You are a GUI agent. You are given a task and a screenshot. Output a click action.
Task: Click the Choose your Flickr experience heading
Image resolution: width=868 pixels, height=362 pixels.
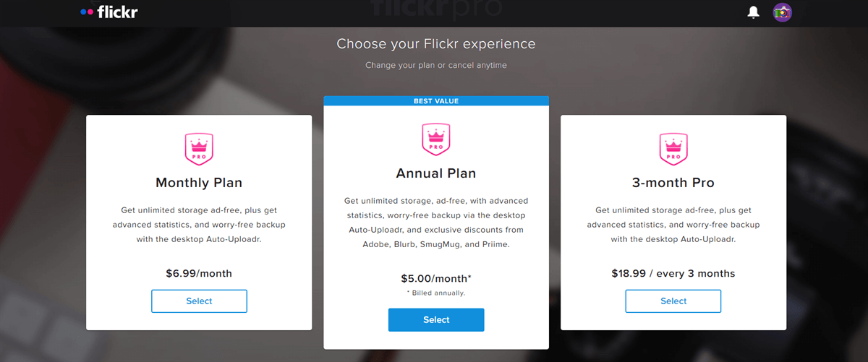(436, 44)
